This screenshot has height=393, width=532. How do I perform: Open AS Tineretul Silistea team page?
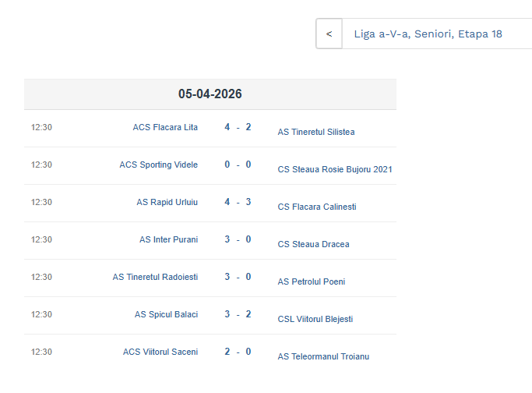(x=316, y=132)
